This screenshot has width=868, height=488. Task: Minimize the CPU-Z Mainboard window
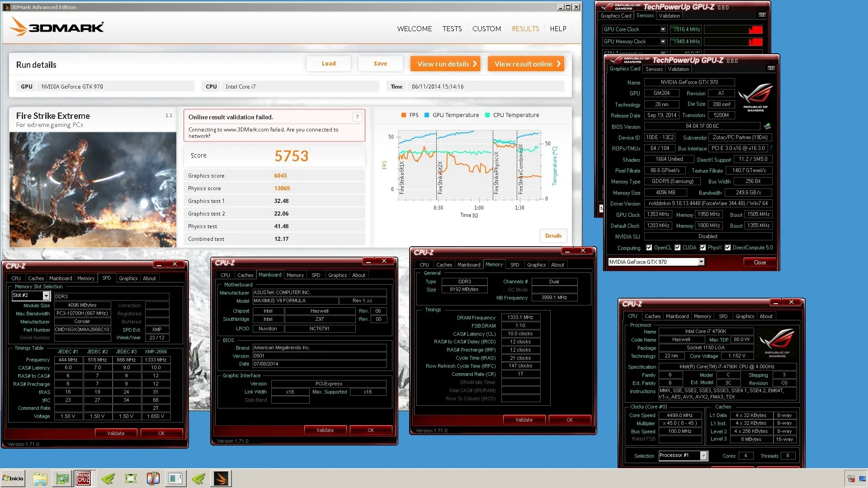[368, 261]
